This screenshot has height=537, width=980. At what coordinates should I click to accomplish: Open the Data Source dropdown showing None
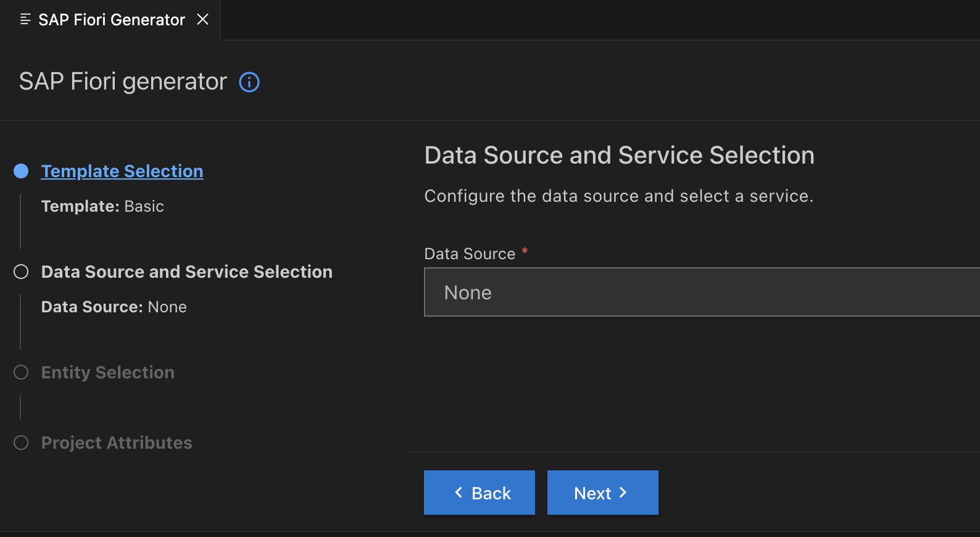702,292
